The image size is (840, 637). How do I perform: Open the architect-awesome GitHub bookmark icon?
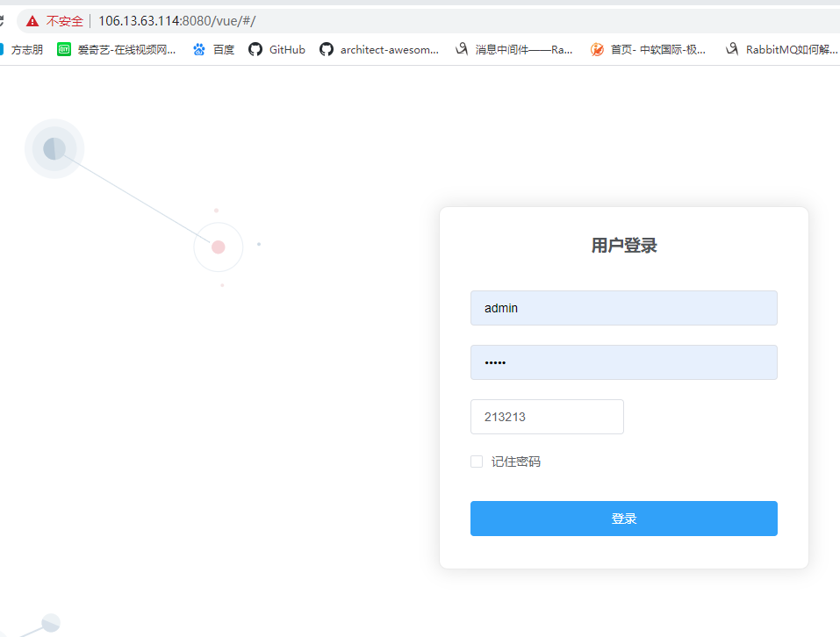(x=326, y=49)
